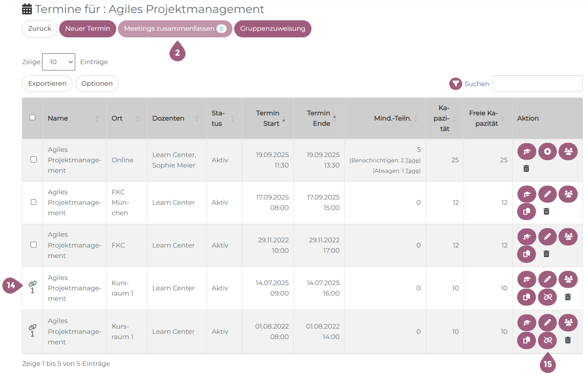This screenshot has height=380, width=588.
Task: Click graduation cap icon for the FKC München row
Action: [x=526, y=194]
